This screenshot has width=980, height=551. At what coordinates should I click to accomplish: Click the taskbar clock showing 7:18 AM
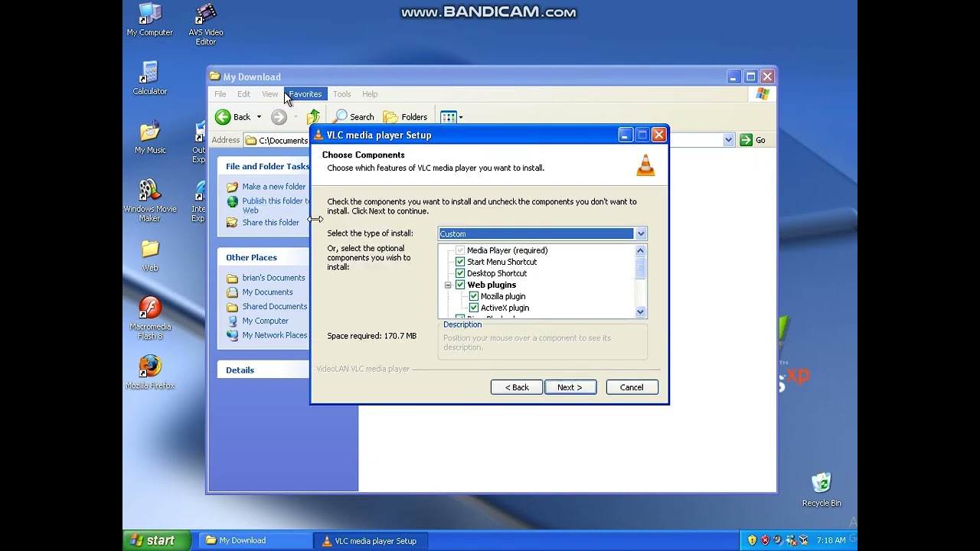pyautogui.click(x=831, y=540)
